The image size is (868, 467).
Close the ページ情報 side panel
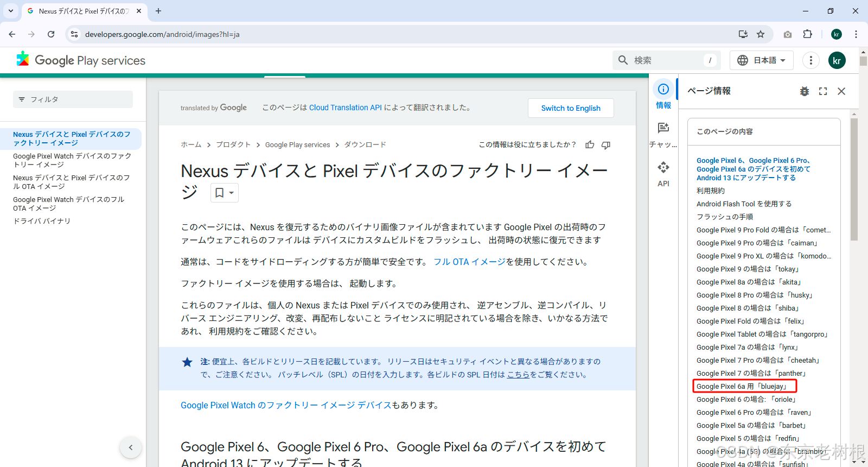click(x=841, y=91)
